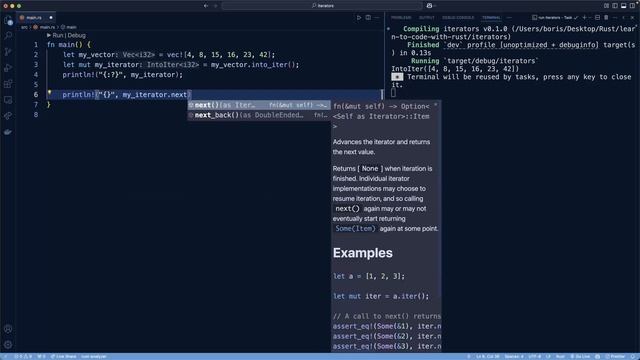Viewport: 640px width, 360px height.
Task: Open the Search view in the activity bar
Action: (x=8, y=36)
